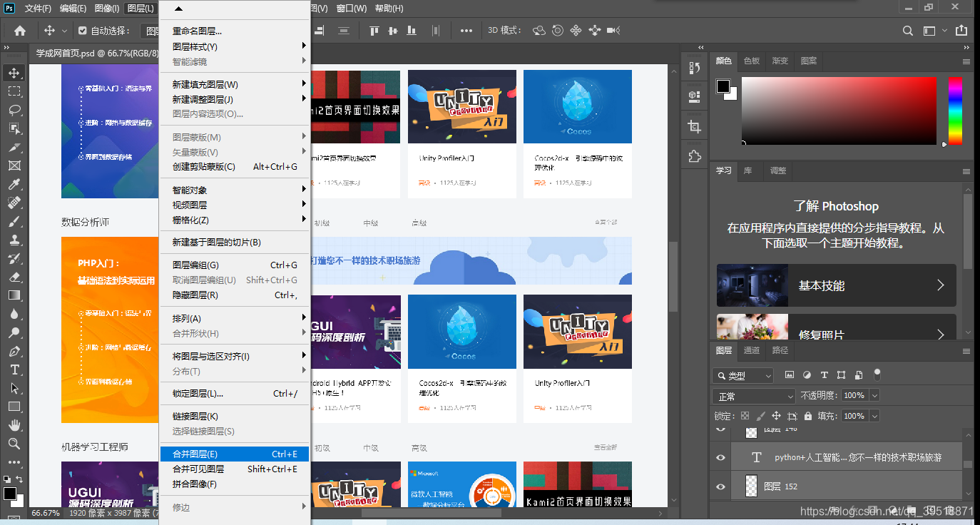Click the zoom level 66.67% field

pos(46,513)
